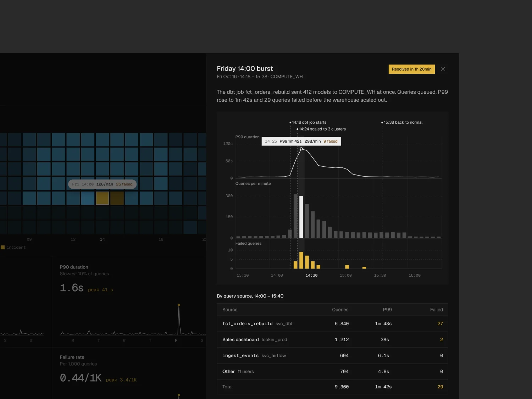Image resolution: width=532 pixels, height=399 pixels.
Task: Open the fct_orders_rebuild source row
Action: click(332, 324)
